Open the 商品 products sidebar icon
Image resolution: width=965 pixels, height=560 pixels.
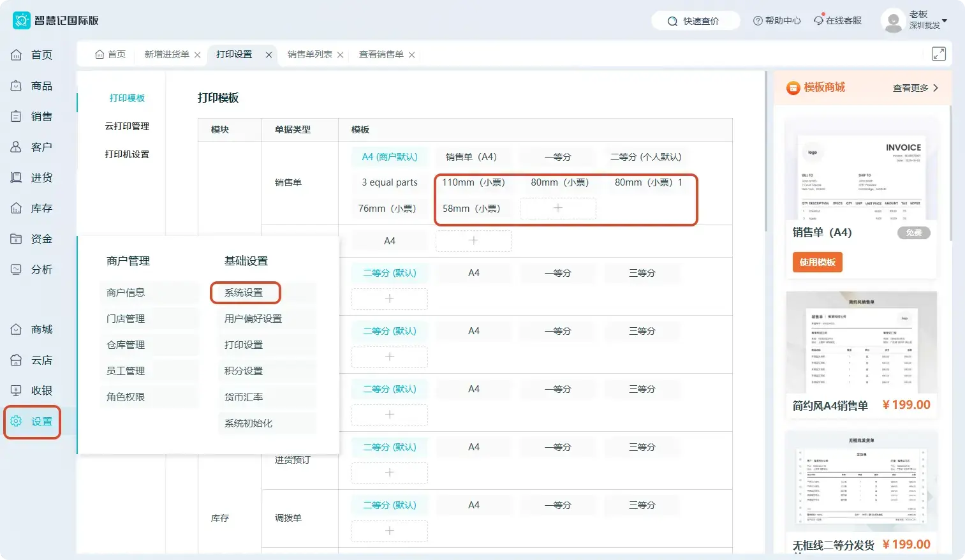pyautogui.click(x=17, y=85)
